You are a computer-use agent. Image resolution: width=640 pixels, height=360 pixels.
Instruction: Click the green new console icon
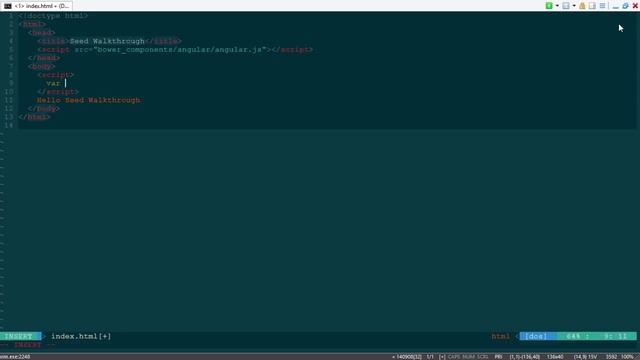[549, 6]
